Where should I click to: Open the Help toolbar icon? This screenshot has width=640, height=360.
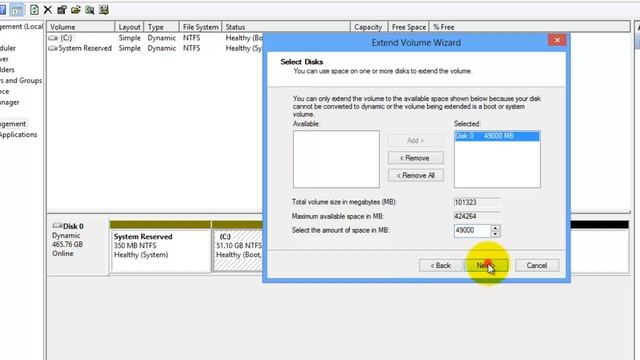[2, 10]
